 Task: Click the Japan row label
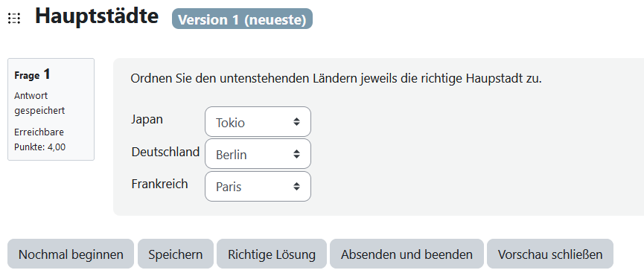[x=147, y=120]
